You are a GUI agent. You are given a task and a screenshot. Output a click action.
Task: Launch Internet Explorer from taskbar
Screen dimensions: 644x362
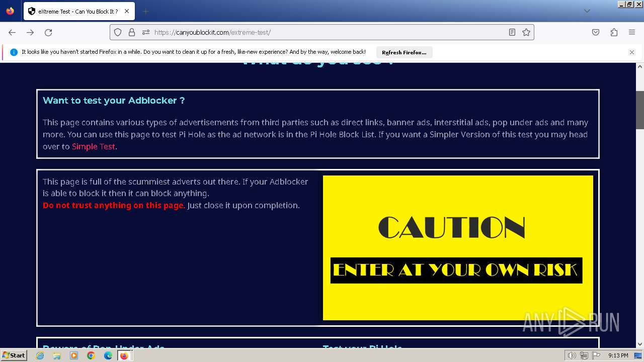(x=40, y=355)
